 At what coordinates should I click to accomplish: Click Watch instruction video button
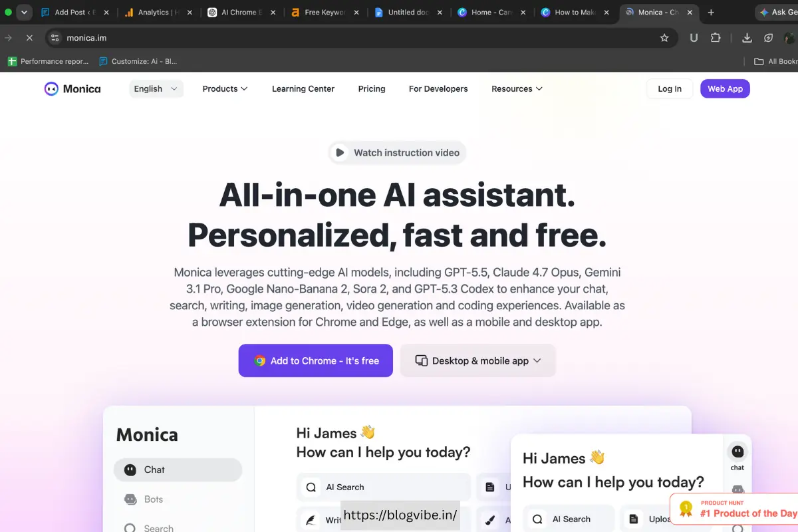pos(397,152)
